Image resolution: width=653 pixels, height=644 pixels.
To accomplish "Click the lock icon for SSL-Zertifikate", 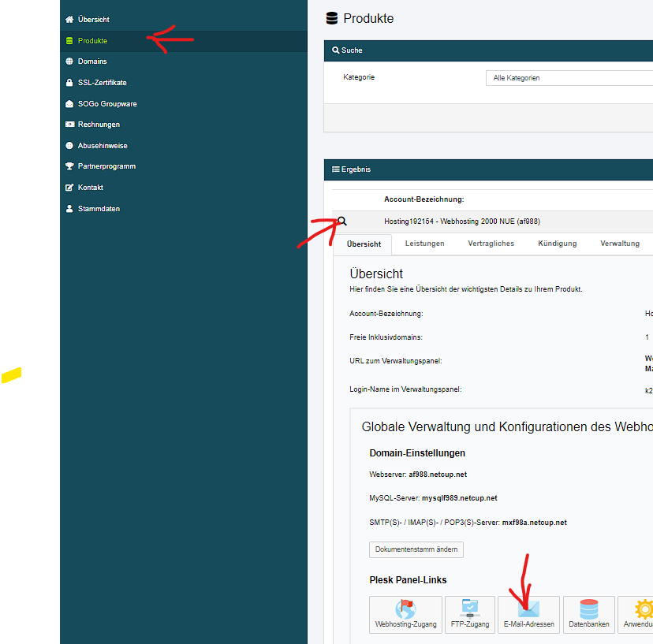I will (x=69, y=83).
